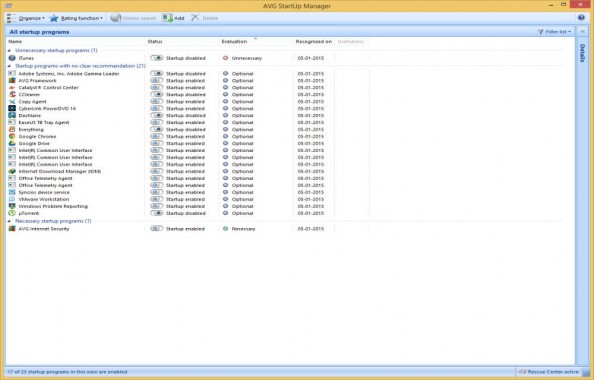The height and width of the screenshot is (380, 594).
Task: Sort by the Evaluation column header
Action: click(x=256, y=41)
